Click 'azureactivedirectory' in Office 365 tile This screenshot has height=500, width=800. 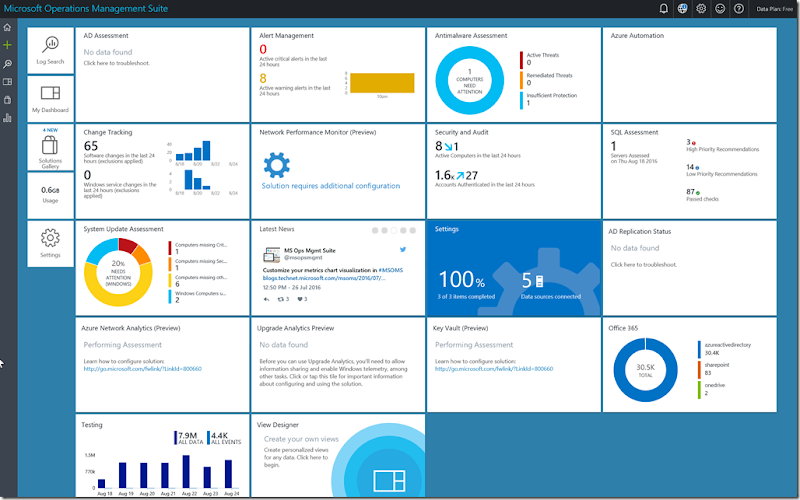pyautogui.click(x=728, y=345)
